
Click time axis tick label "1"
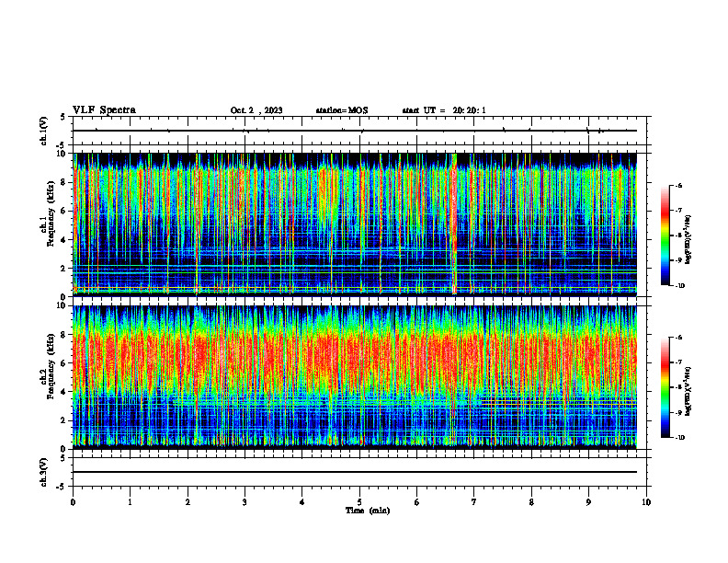(x=130, y=502)
